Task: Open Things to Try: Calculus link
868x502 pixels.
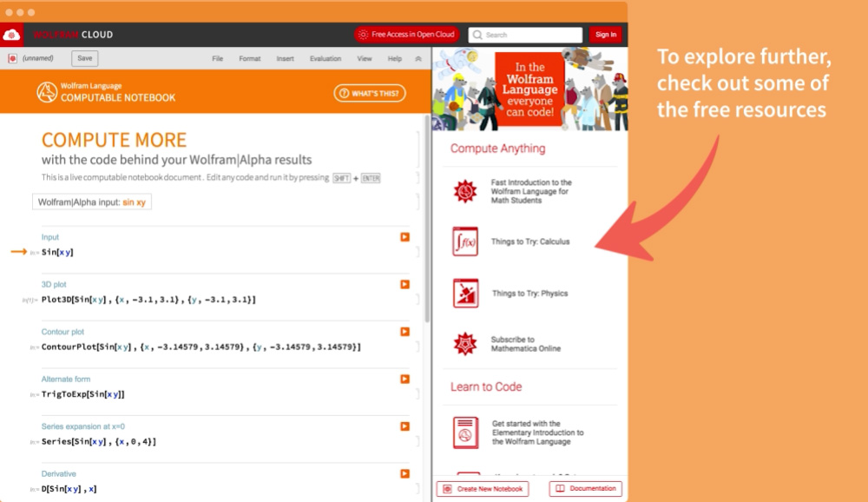Action: 530,241
